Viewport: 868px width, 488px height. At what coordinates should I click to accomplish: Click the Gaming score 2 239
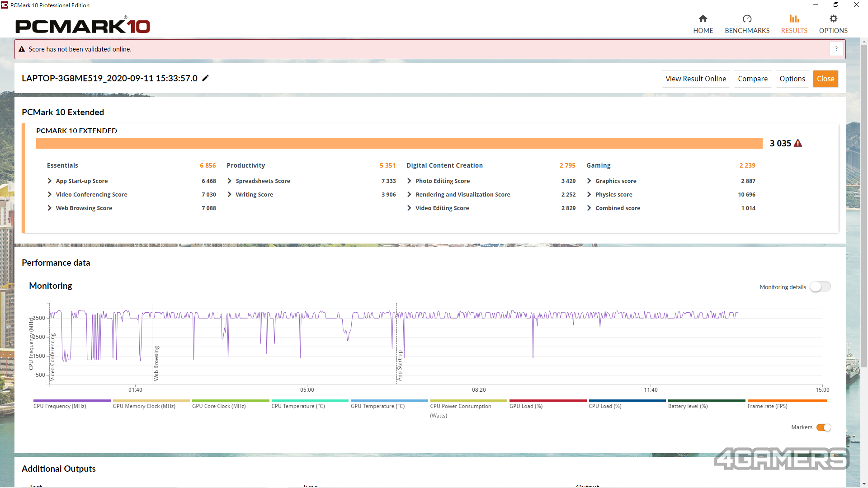pos(747,165)
